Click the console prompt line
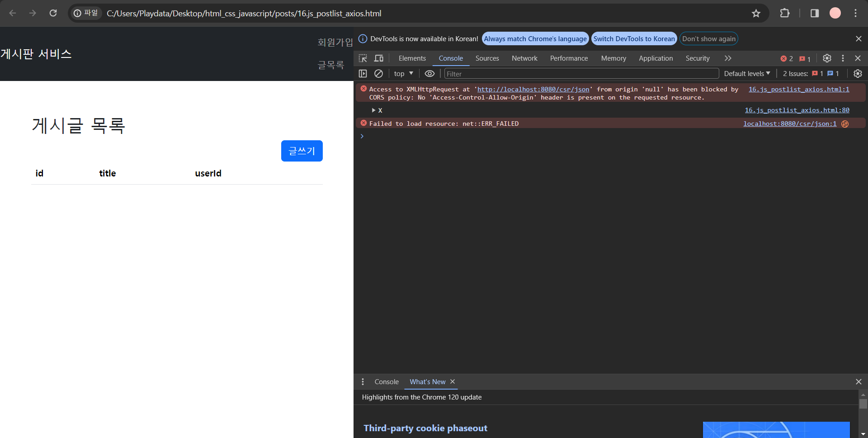The image size is (868, 438). 610,136
